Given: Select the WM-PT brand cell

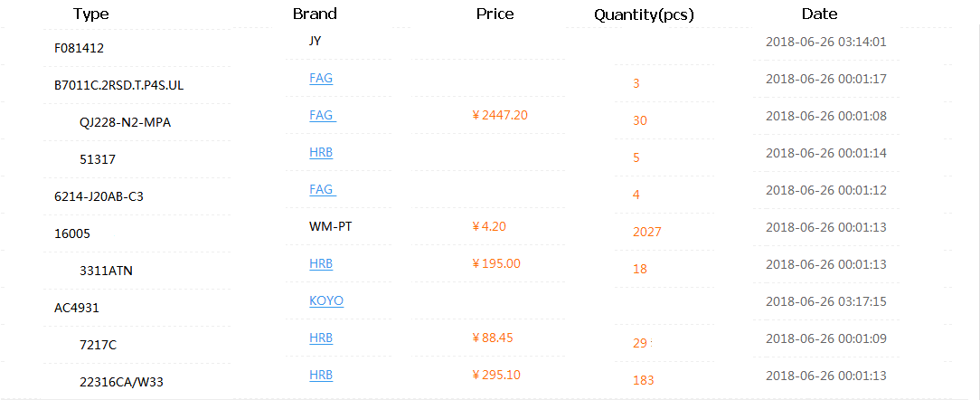Looking at the screenshot, I should (330, 226).
